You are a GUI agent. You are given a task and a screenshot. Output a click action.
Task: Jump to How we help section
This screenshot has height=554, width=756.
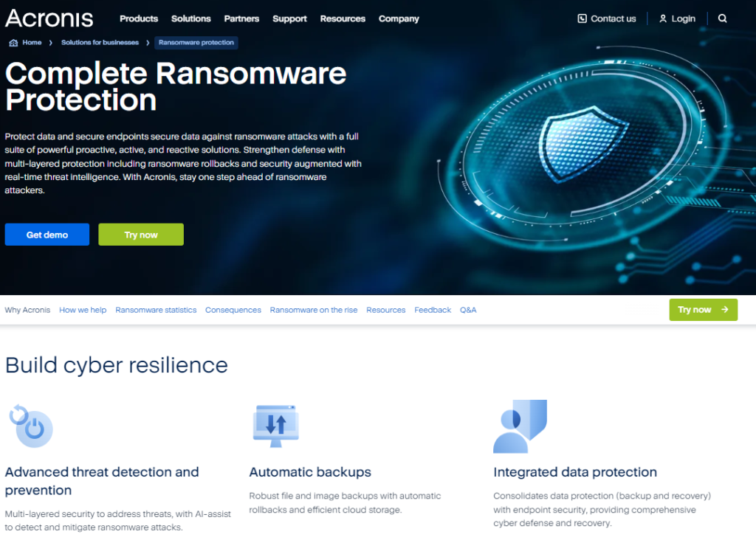point(83,310)
